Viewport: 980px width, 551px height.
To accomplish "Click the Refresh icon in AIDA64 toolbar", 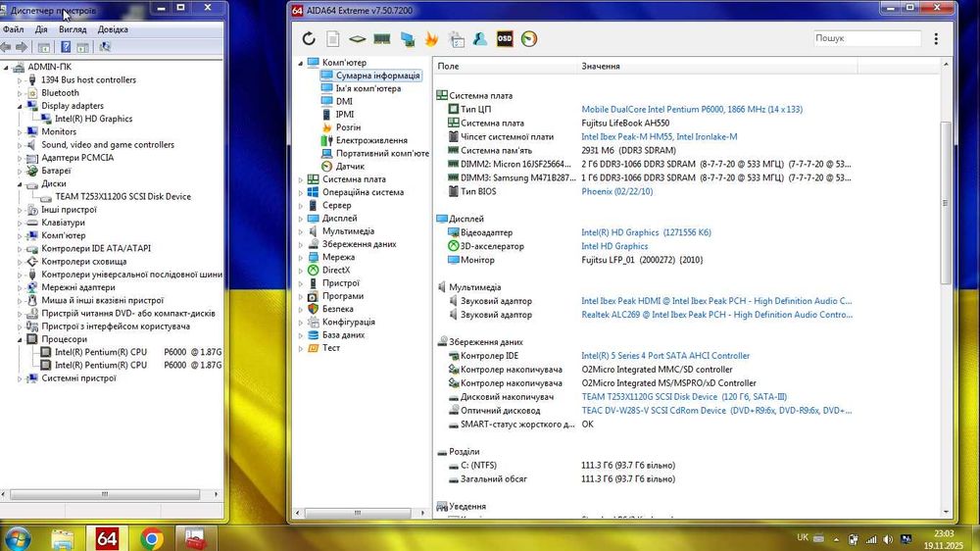I will (309, 39).
